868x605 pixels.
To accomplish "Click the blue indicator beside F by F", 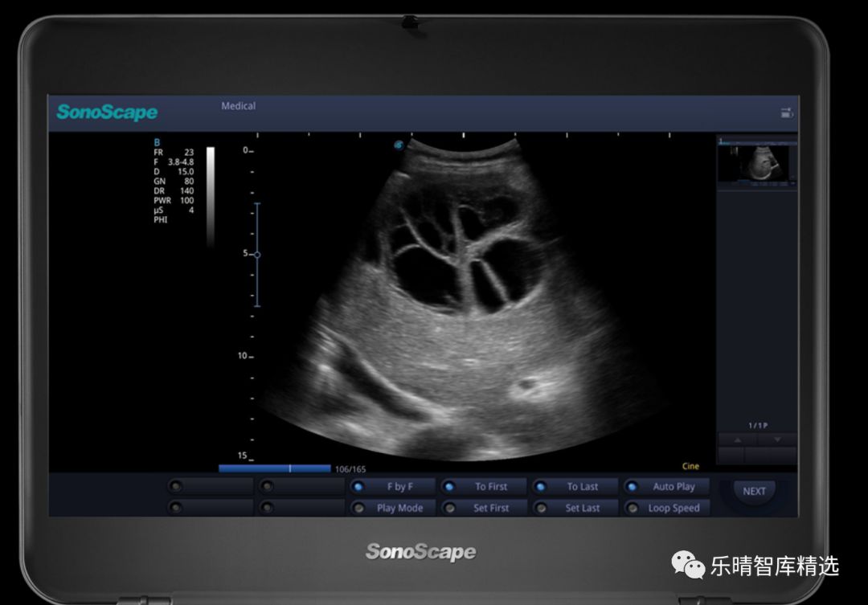I will pos(358,487).
